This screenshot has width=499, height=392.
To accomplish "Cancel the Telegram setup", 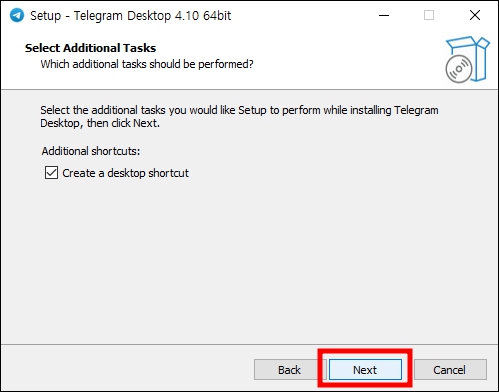I will [450, 369].
